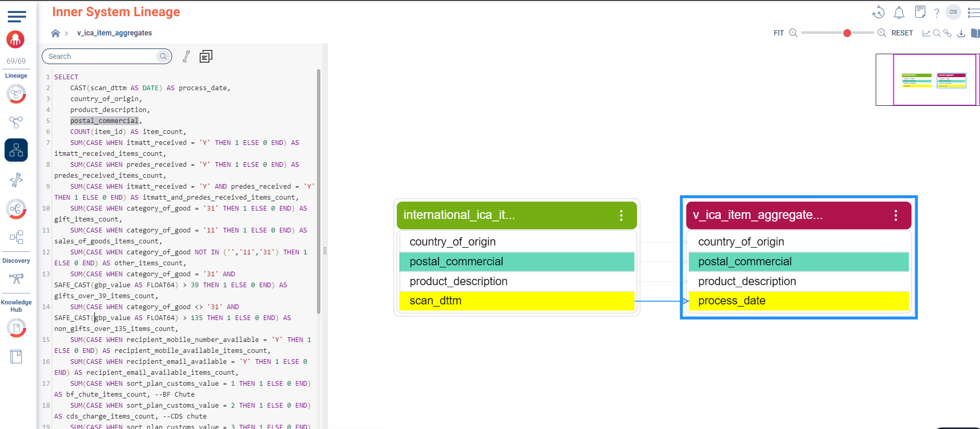The image size is (980, 429).
Task: Open the hamburger navigation menu
Action: point(17,17)
